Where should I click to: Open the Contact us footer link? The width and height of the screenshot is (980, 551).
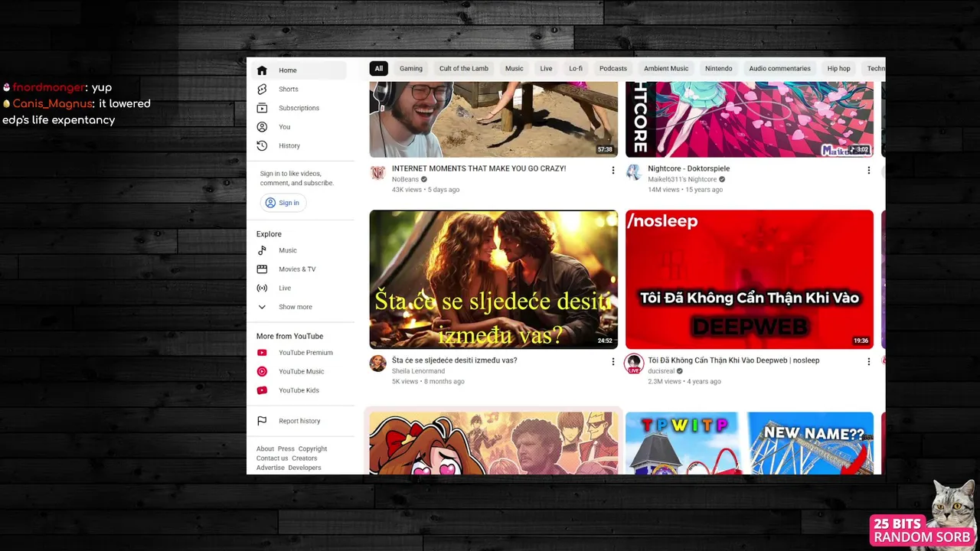[273, 458]
